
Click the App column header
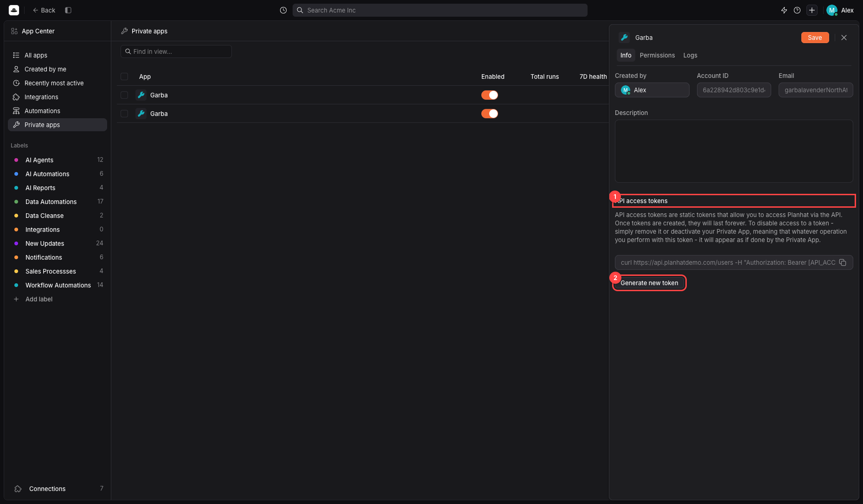click(145, 77)
